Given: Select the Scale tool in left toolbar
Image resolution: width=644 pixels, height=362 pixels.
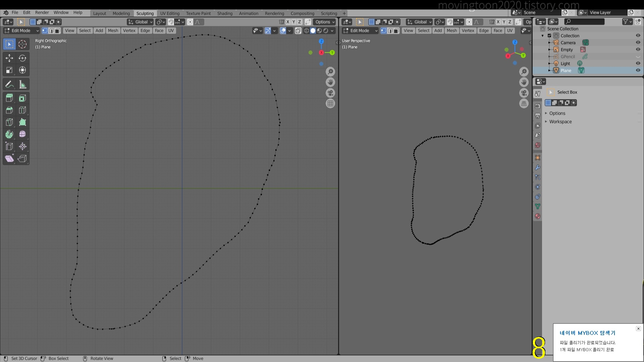Looking at the screenshot, I should [x=9, y=70].
